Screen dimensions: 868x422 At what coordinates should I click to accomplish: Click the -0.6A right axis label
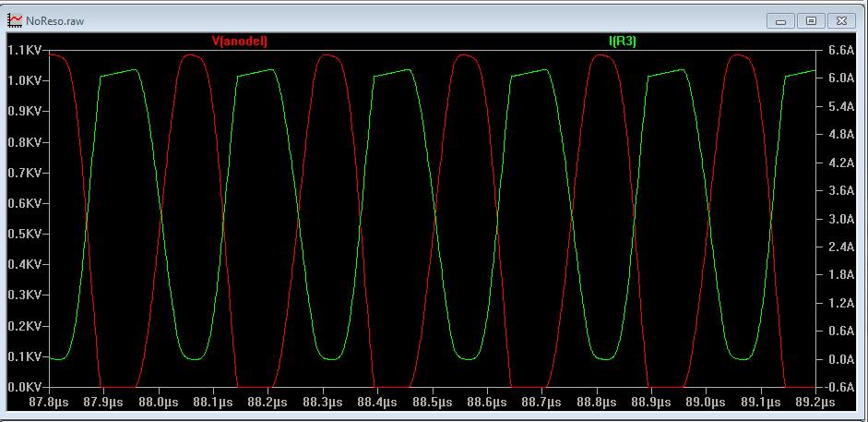pyautogui.click(x=838, y=387)
